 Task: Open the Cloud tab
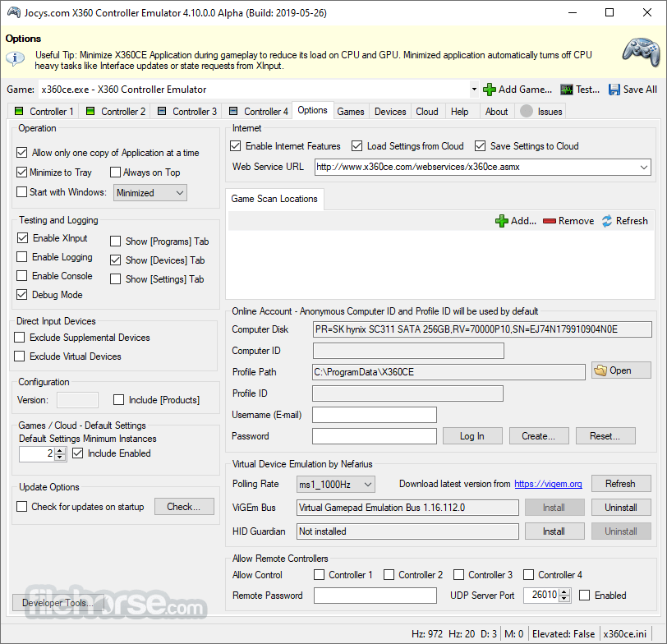426,112
